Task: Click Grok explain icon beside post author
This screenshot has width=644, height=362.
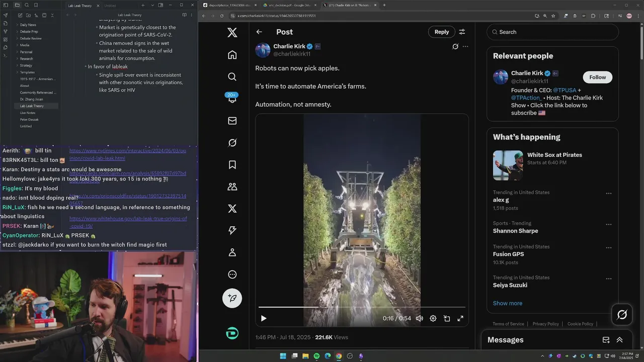Action: [455, 46]
